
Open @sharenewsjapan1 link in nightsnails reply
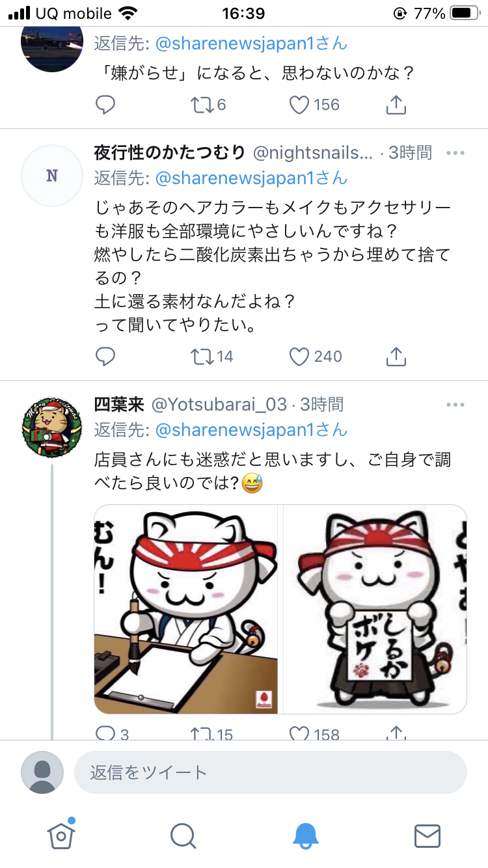point(251,178)
